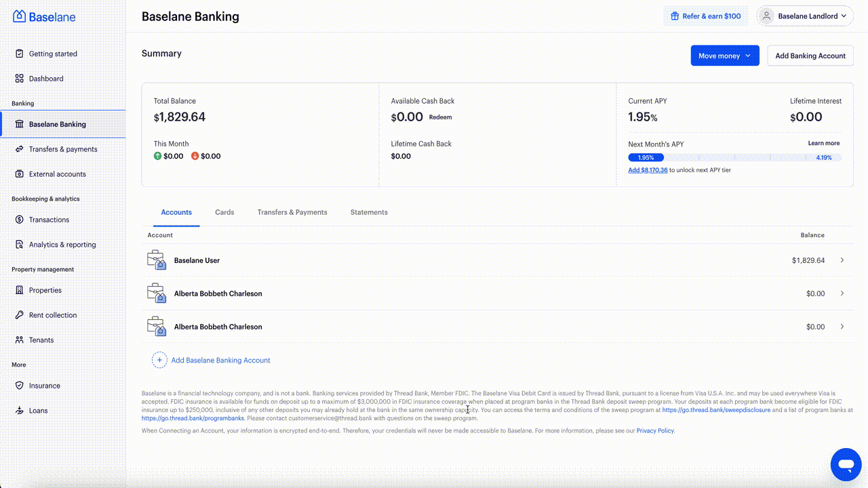Viewport: 868px width, 488px height.
Task: Switch to the Accounts tab
Action: pyautogui.click(x=176, y=212)
